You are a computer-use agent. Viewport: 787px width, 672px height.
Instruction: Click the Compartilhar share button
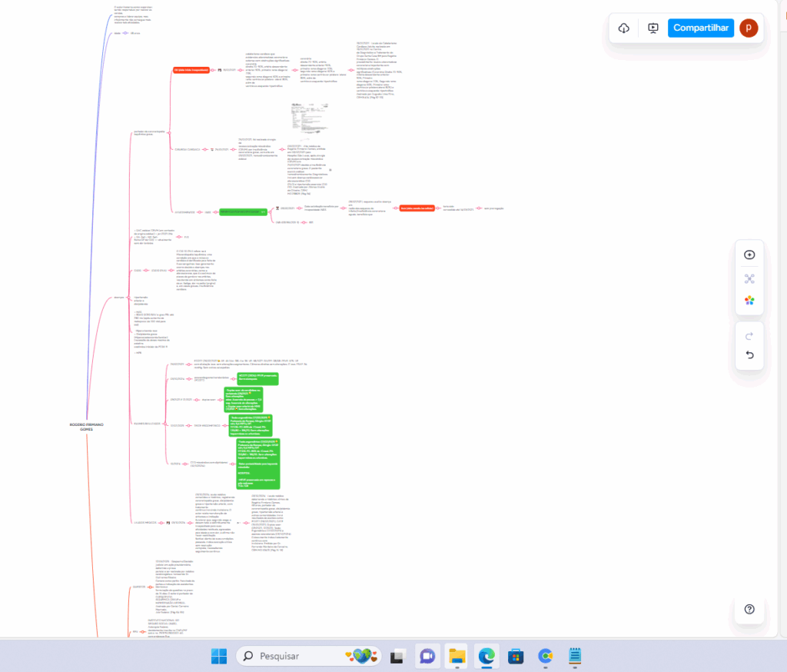click(x=700, y=28)
